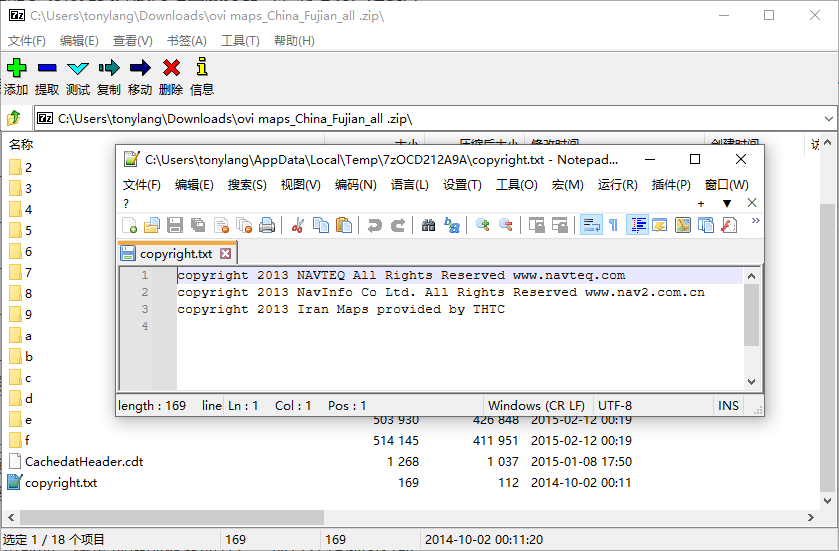Toggle show all characters (¶) button

pyautogui.click(x=613, y=225)
